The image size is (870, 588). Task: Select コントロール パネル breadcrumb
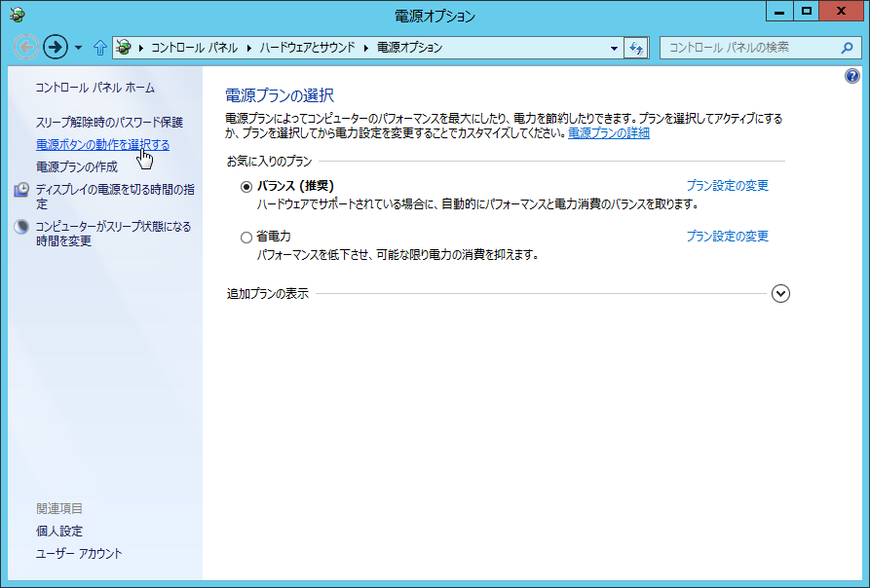point(194,48)
